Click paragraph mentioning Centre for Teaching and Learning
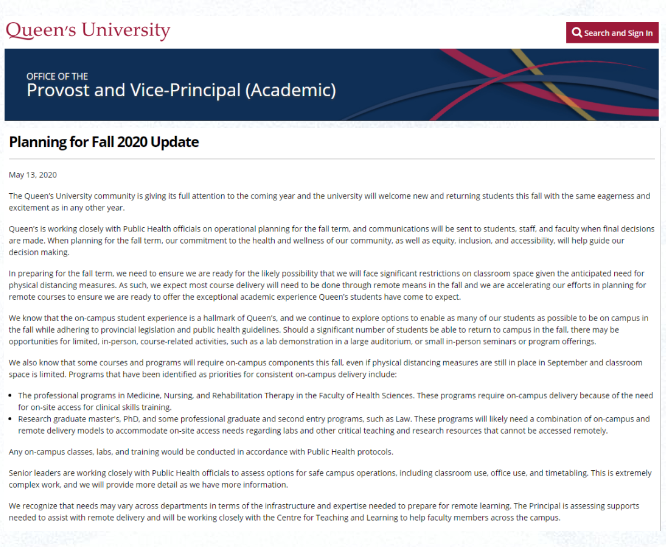Screen dimensions: 666x547 tap(324, 512)
